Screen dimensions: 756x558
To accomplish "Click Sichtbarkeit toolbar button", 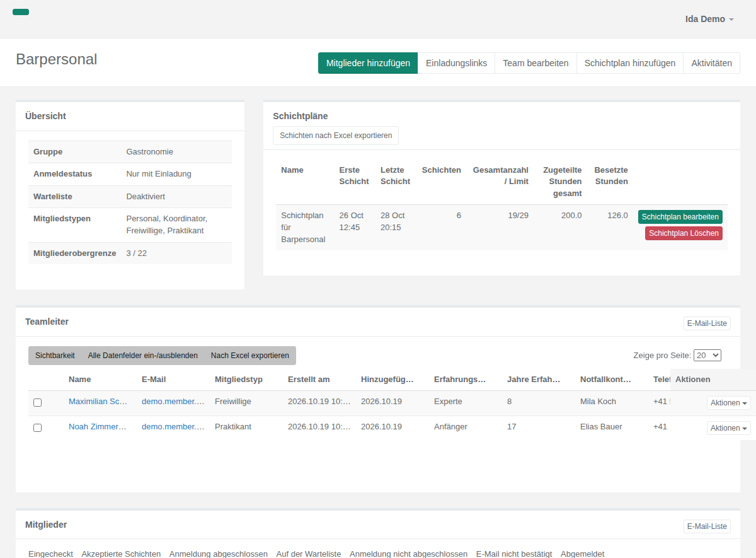I will pyautogui.click(x=55, y=356).
